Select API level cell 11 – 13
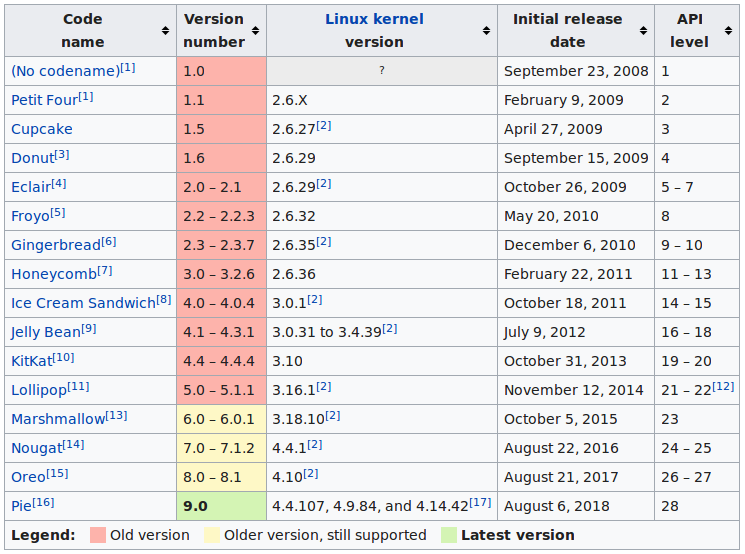This screenshot has width=745, height=554. coord(697,274)
